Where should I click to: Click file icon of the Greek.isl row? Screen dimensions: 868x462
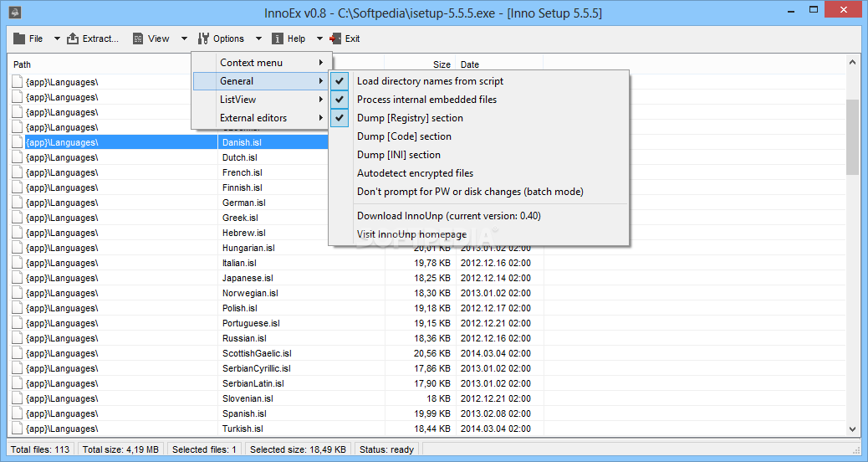click(x=18, y=218)
